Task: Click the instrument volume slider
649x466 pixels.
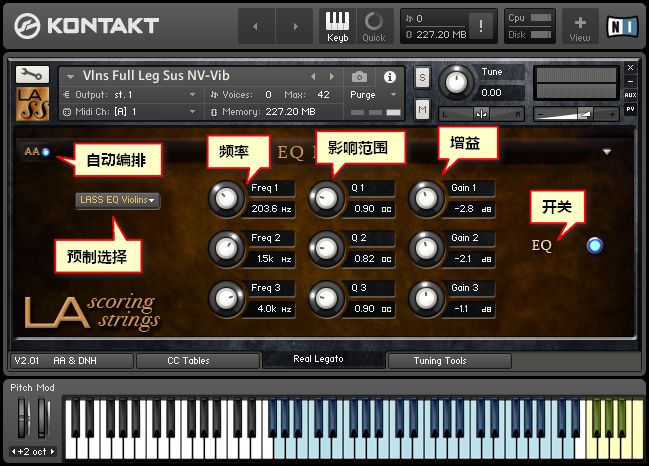Action: point(576,114)
